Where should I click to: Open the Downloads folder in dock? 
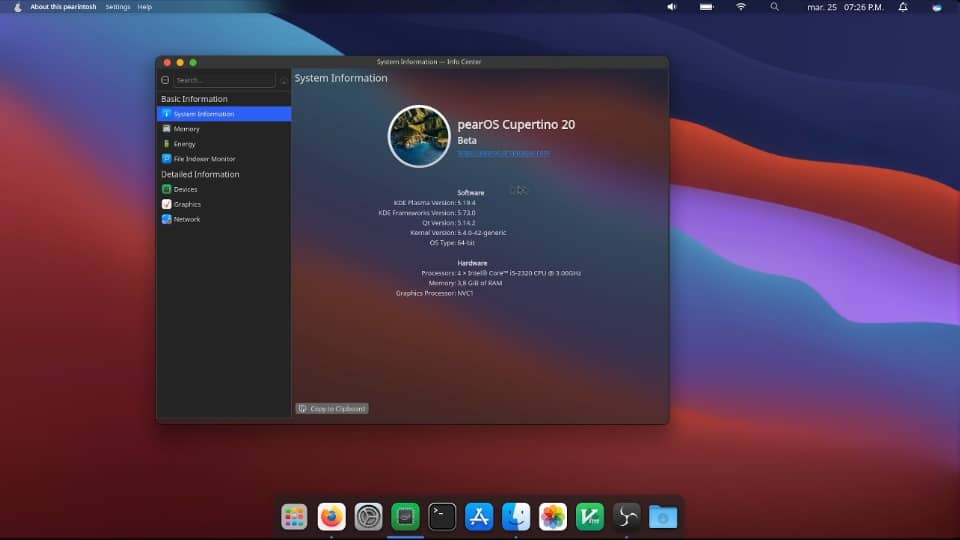[663, 517]
